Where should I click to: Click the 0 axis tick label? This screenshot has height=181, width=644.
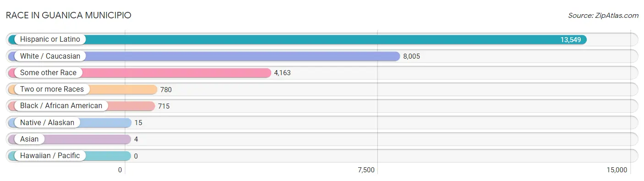click(x=120, y=170)
